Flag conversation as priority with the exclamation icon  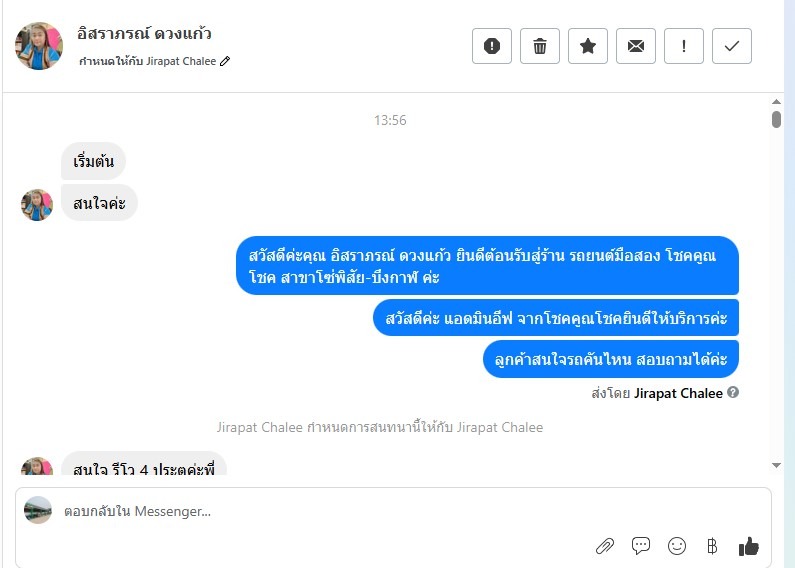(683, 46)
